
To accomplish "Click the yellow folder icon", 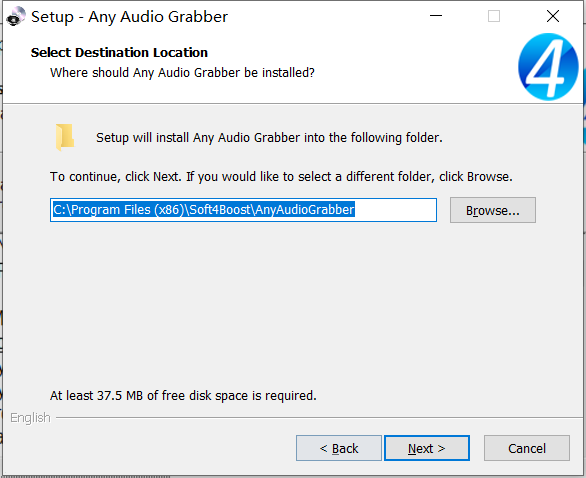I will click(x=65, y=137).
